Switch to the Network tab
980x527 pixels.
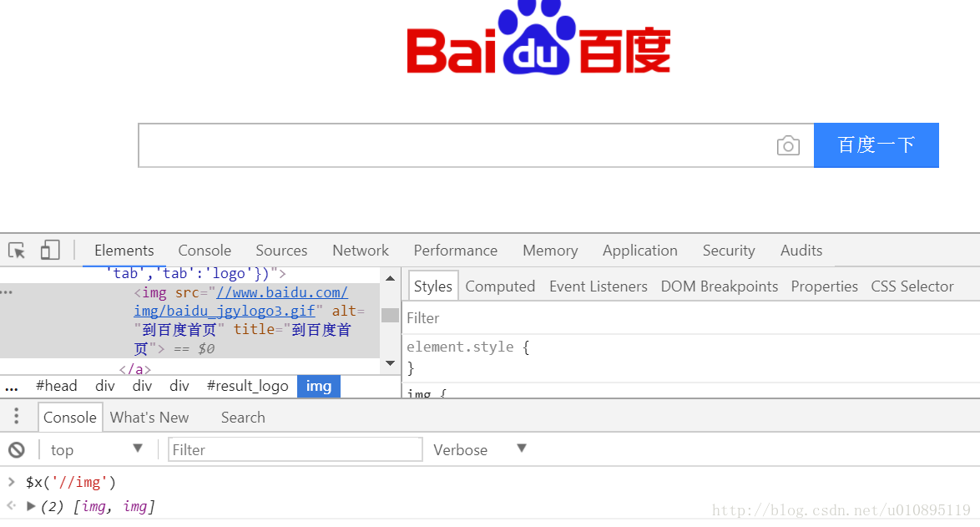(x=361, y=251)
